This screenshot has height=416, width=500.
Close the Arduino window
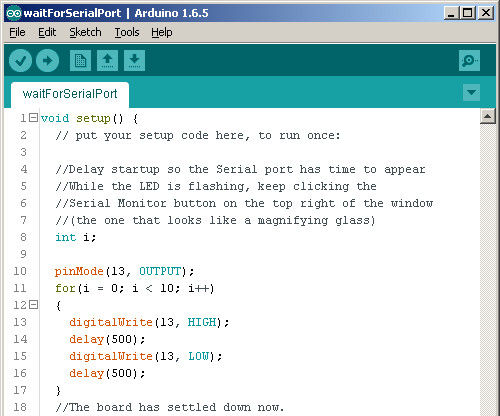tap(486, 13)
